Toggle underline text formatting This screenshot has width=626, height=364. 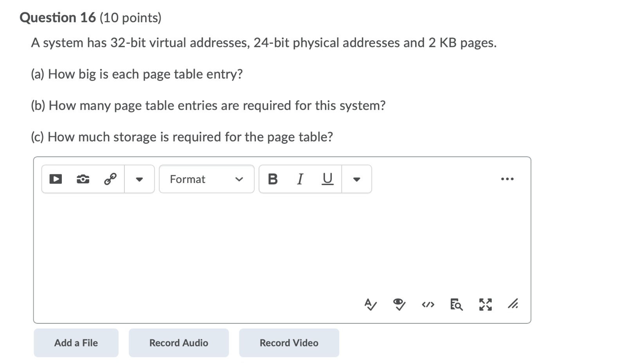(327, 179)
